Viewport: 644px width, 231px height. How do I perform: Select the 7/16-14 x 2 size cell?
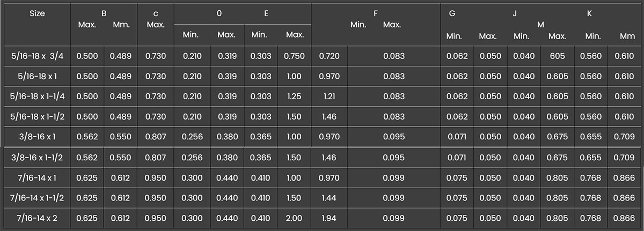(x=37, y=218)
